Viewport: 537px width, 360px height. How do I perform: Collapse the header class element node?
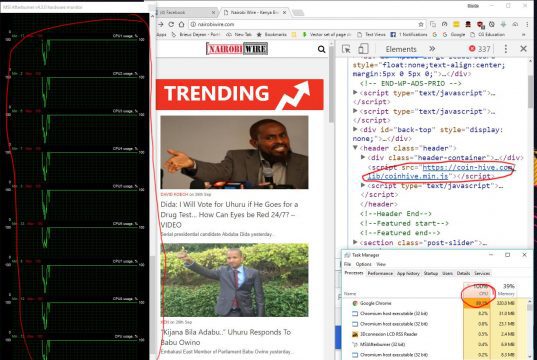[355, 148]
